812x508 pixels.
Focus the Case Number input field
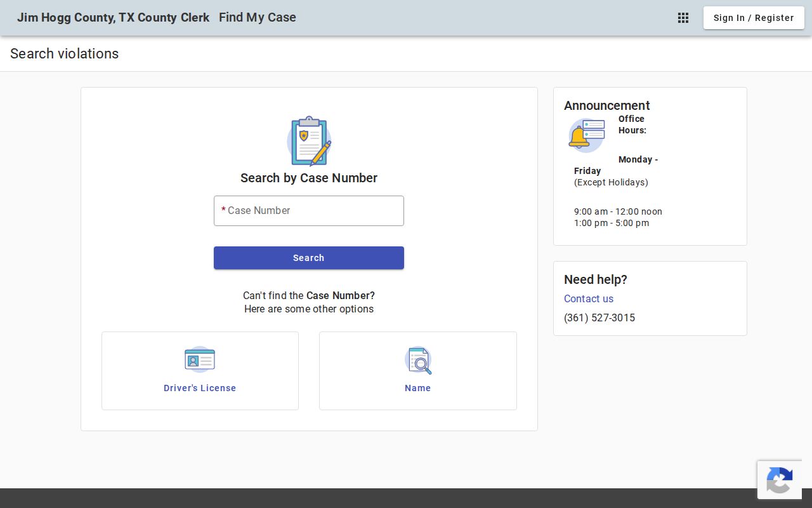point(309,211)
